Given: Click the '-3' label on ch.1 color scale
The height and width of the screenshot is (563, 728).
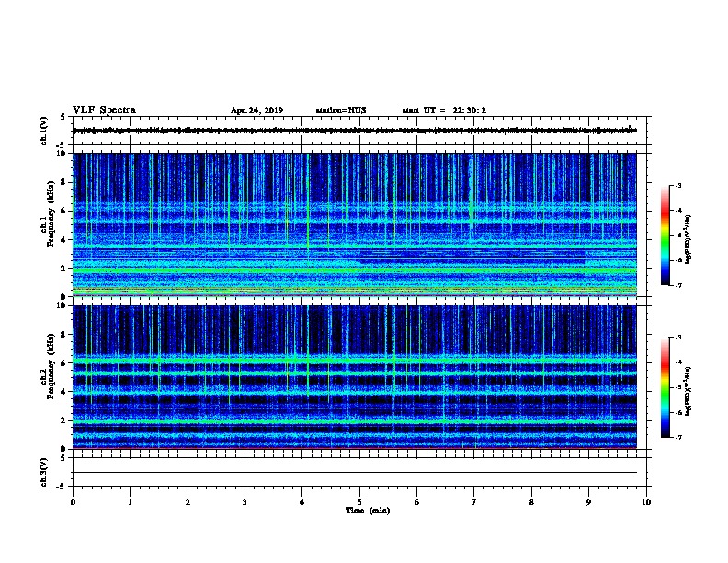Looking at the screenshot, I should pyautogui.click(x=677, y=185).
